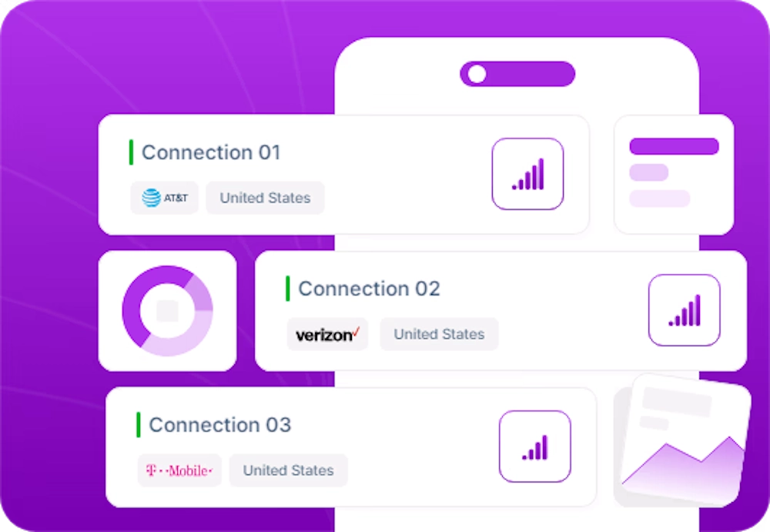Click the green status bar beside Connection 01
The image size is (770, 532).
[131, 152]
